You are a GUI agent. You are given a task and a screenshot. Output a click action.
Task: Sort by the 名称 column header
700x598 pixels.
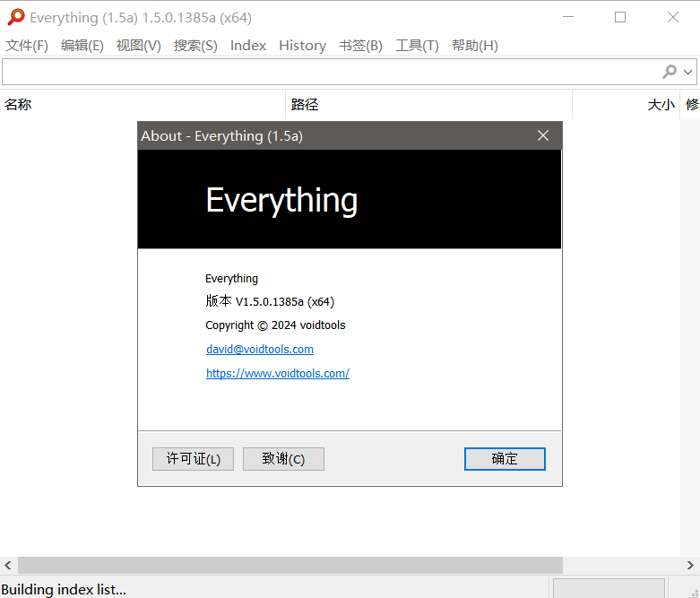tap(143, 105)
